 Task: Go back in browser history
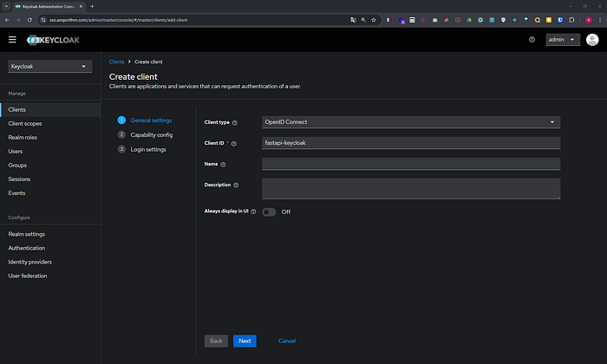pos(7,20)
